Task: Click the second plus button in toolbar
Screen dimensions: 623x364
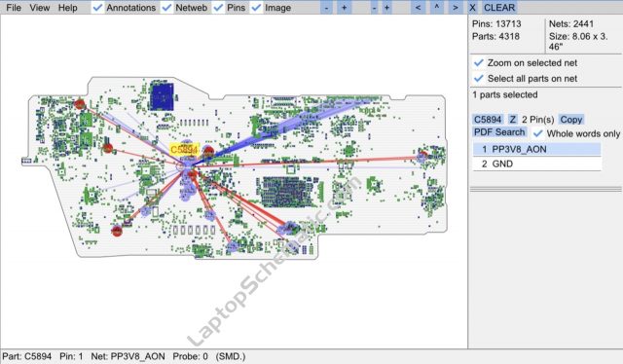Action: 386,8
